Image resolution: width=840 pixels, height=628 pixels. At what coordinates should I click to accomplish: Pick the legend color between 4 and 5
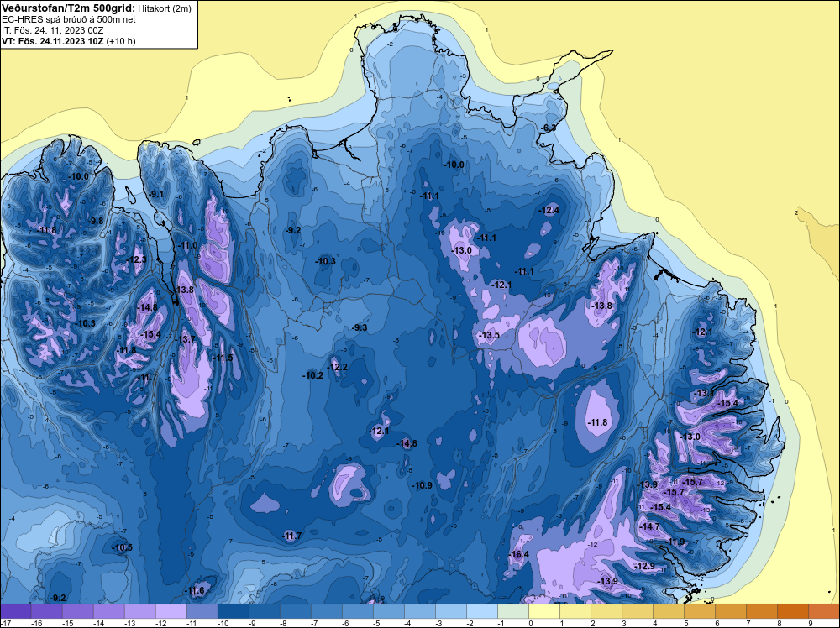(669, 611)
